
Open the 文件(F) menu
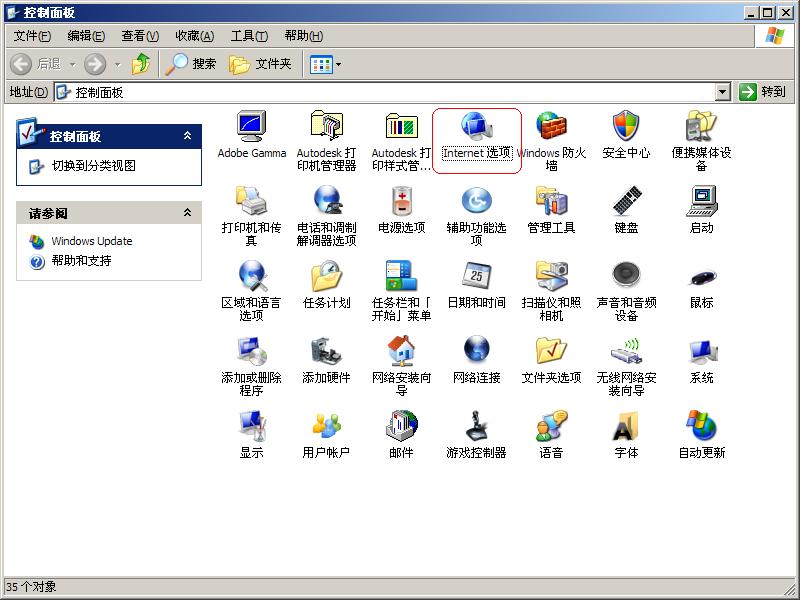click(32, 36)
